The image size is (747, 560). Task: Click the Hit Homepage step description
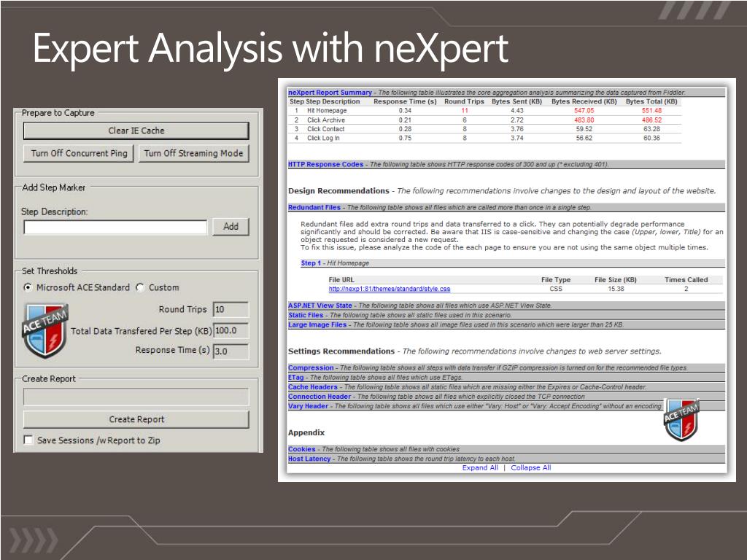click(x=327, y=111)
